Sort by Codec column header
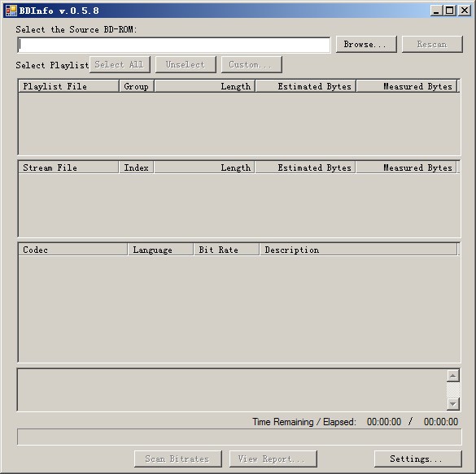 pyautogui.click(x=73, y=250)
